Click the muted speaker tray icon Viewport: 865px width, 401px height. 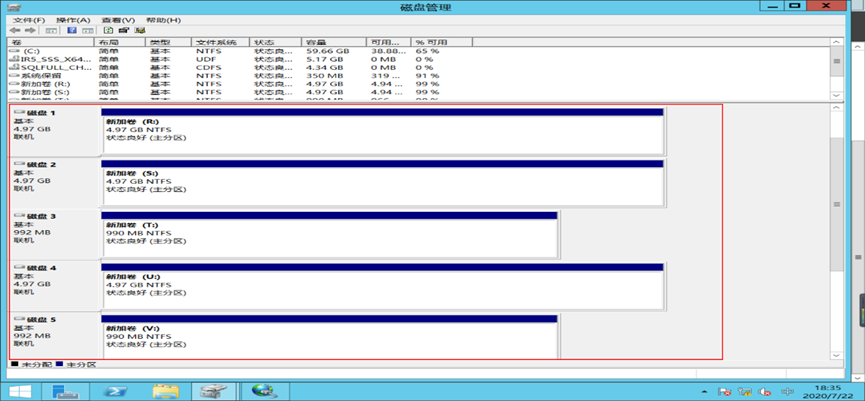(x=764, y=392)
